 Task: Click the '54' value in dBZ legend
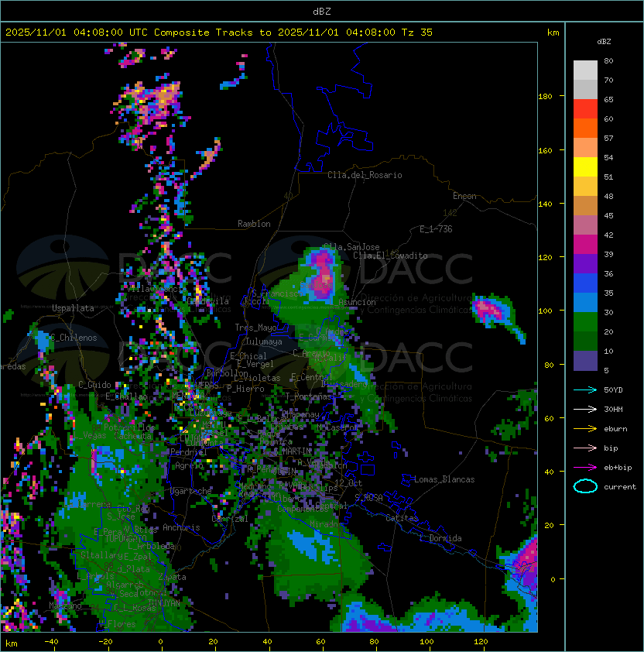click(608, 158)
